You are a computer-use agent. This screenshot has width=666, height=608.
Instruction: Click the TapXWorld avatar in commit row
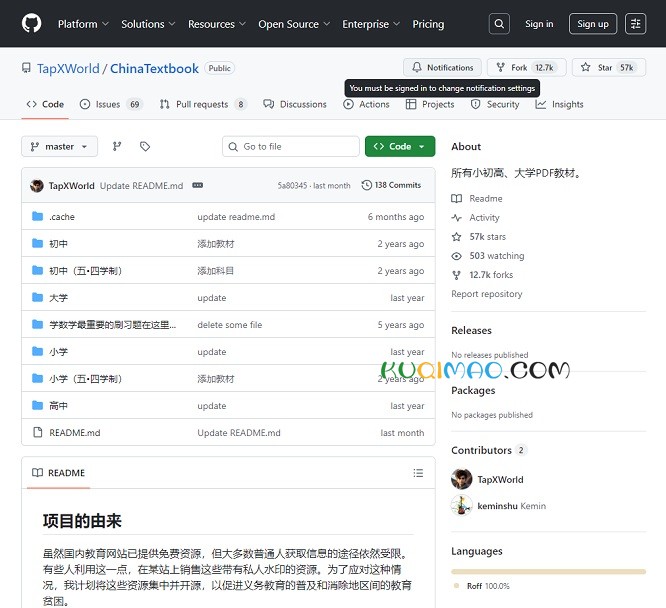pos(37,186)
